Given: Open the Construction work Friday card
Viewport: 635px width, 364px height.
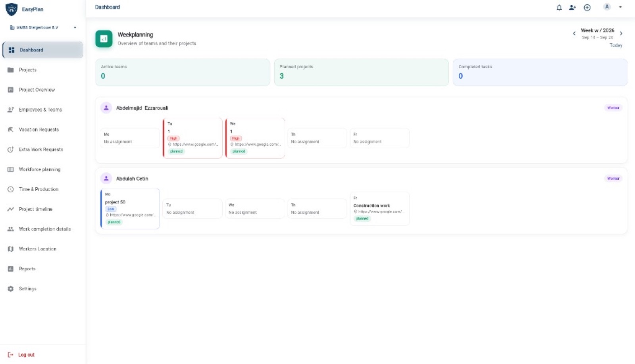Looking at the screenshot, I should click(x=379, y=209).
